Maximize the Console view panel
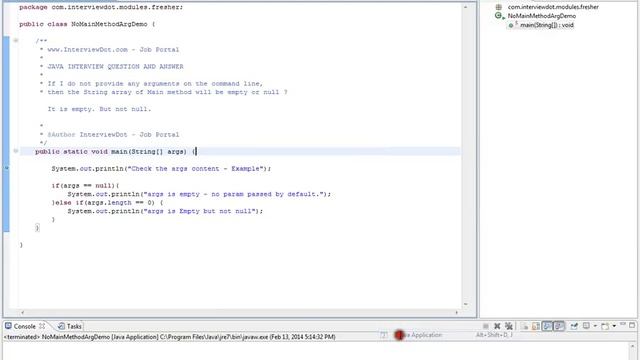 pos(632,325)
